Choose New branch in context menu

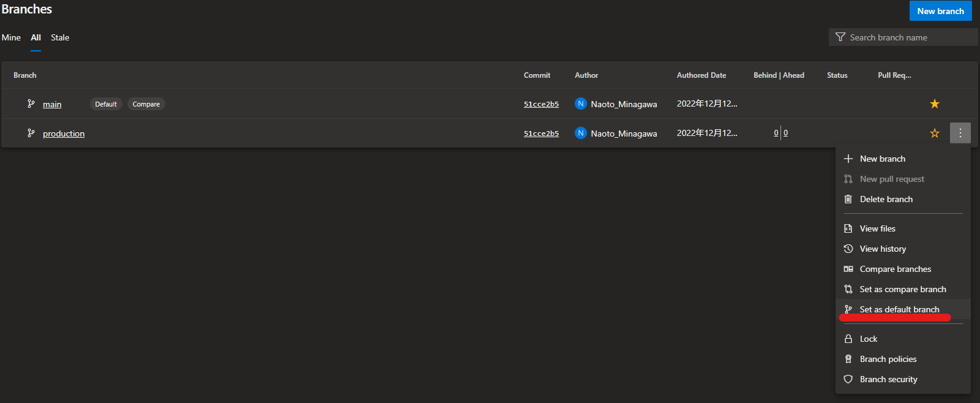point(903,159)
